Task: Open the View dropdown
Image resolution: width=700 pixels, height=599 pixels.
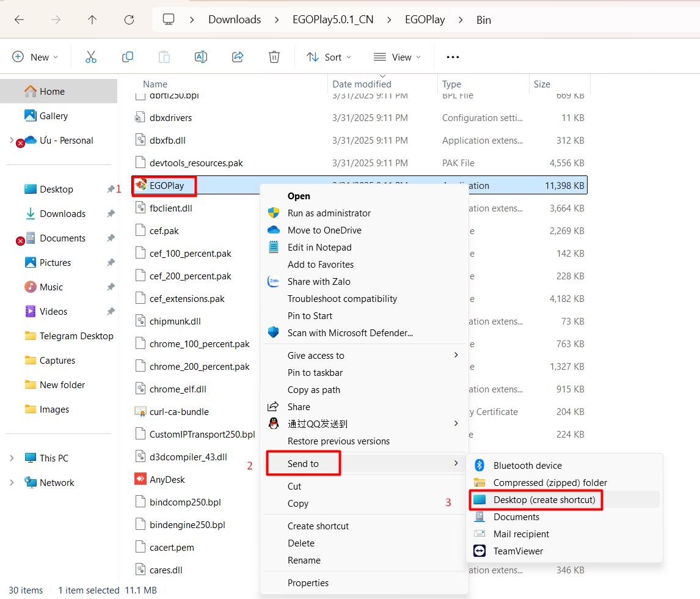Action: 397,57
